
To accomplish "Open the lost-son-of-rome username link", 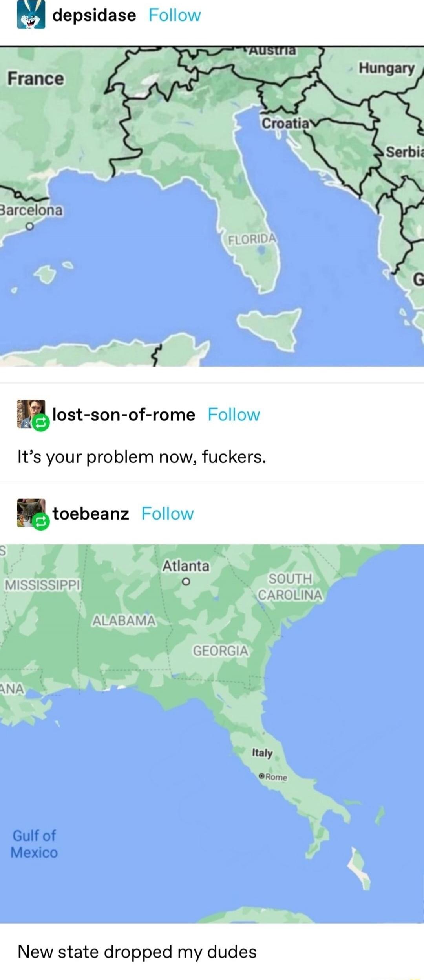I will tap(124, 415).
